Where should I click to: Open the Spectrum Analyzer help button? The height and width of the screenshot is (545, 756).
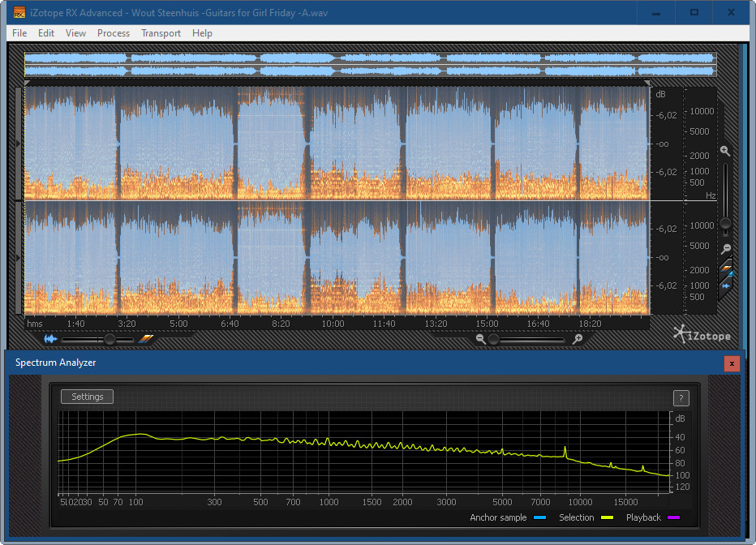tap(681, 398)
